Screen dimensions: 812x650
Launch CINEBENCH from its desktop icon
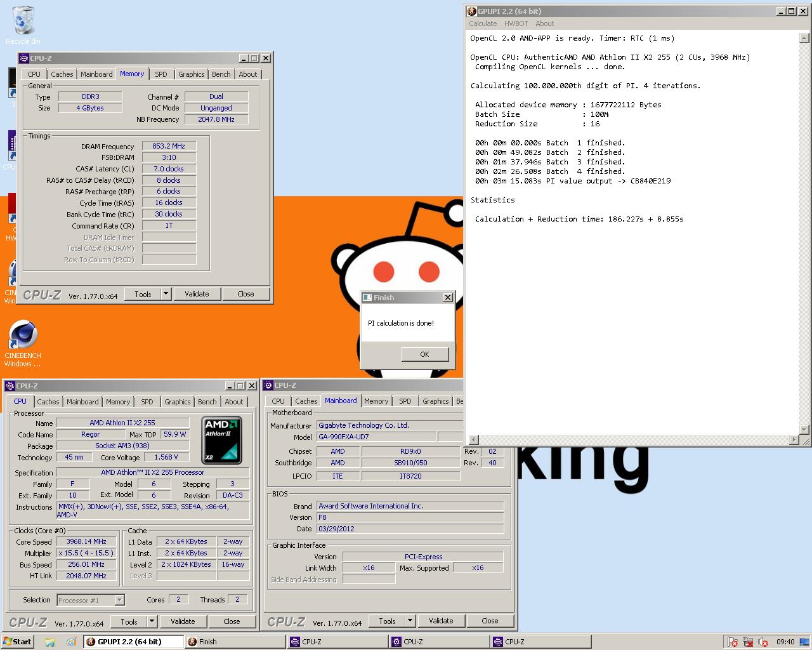click(23, 343)
